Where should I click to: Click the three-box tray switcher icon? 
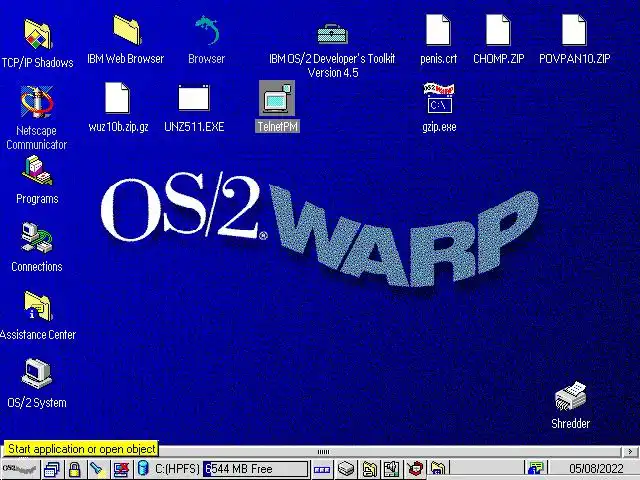pos(322,470)
